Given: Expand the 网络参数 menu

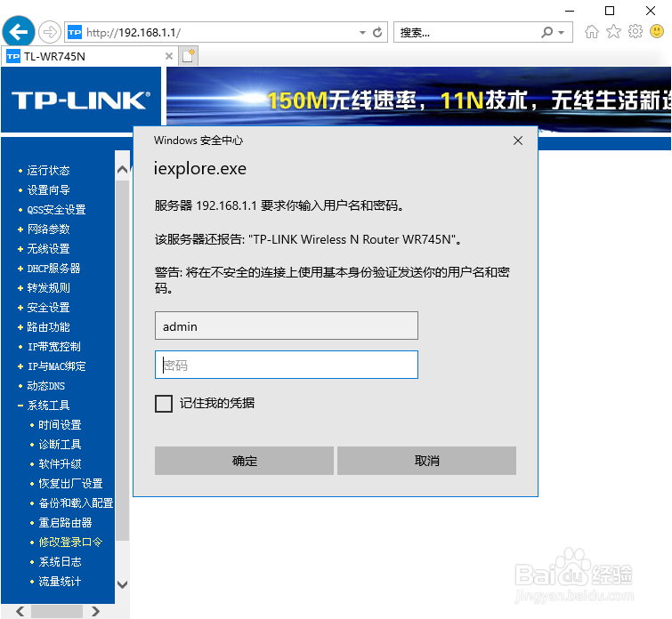Looking at the screenshot, I should tap(48, 229).
